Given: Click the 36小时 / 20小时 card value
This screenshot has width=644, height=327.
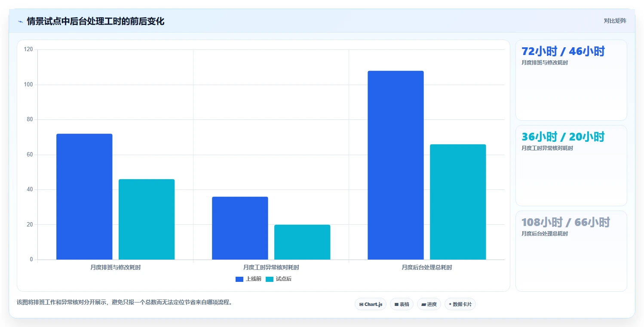Looking at the screenshot, I should 563,137.
